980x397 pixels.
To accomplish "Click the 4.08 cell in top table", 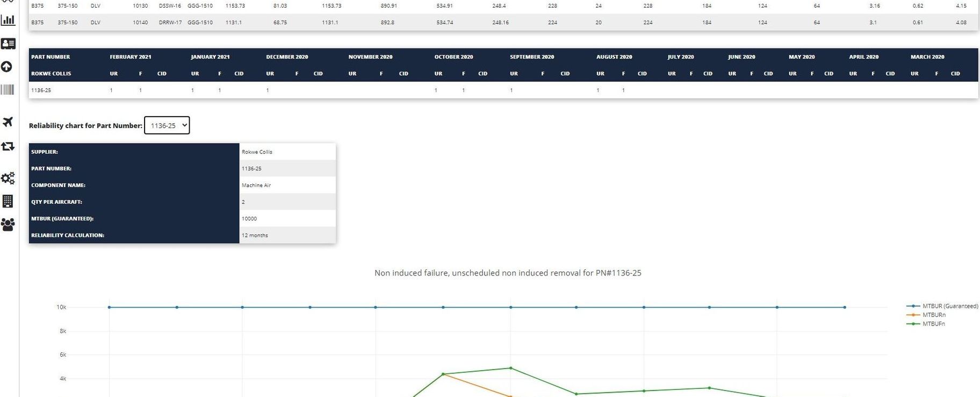I will pyautogui.click(x=961, y=23).
